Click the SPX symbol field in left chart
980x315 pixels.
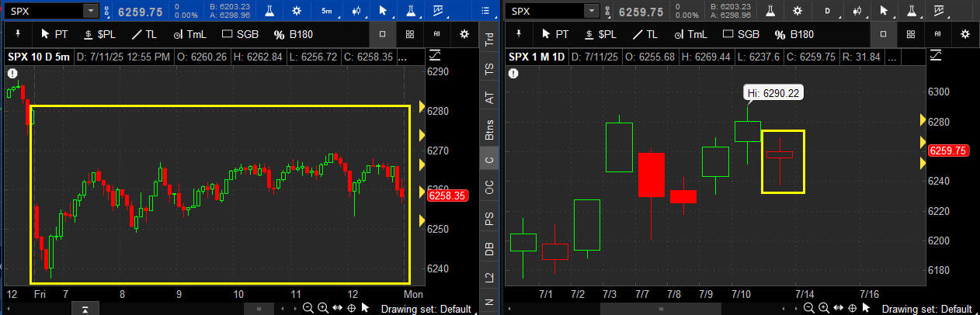[x=44, y=11]
